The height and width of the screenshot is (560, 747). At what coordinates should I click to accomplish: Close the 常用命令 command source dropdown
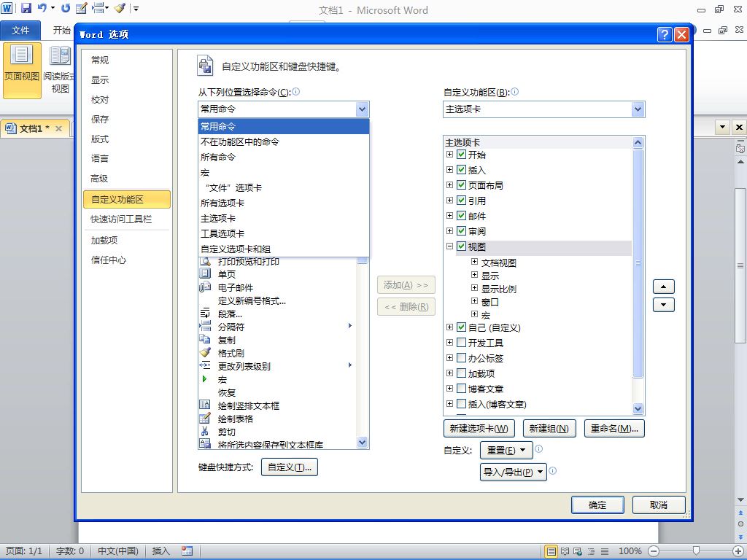[362, 109]
